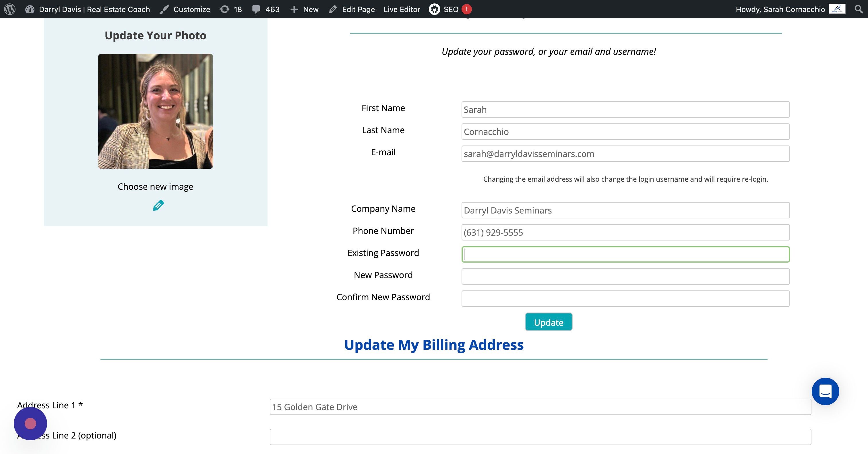Image resolution: width=868 pixels, height=454 pixels.
Task: Click the WordPress logo icon
Action: pyautogui.click(x=10, y=9)
